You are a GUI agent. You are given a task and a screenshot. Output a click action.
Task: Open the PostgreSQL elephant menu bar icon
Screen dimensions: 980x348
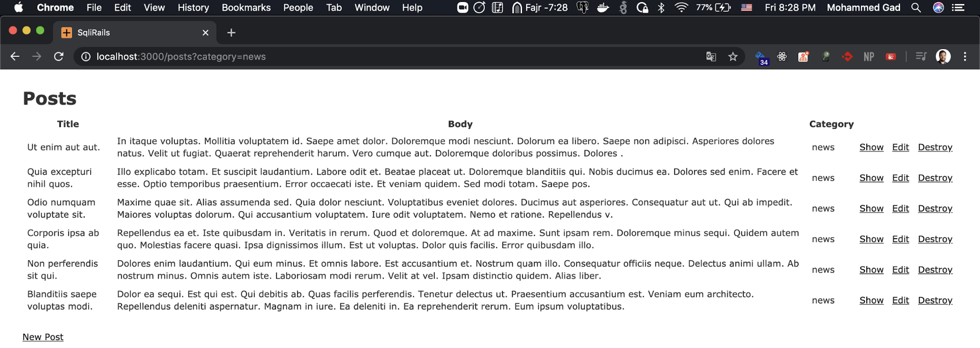point(582,7)
